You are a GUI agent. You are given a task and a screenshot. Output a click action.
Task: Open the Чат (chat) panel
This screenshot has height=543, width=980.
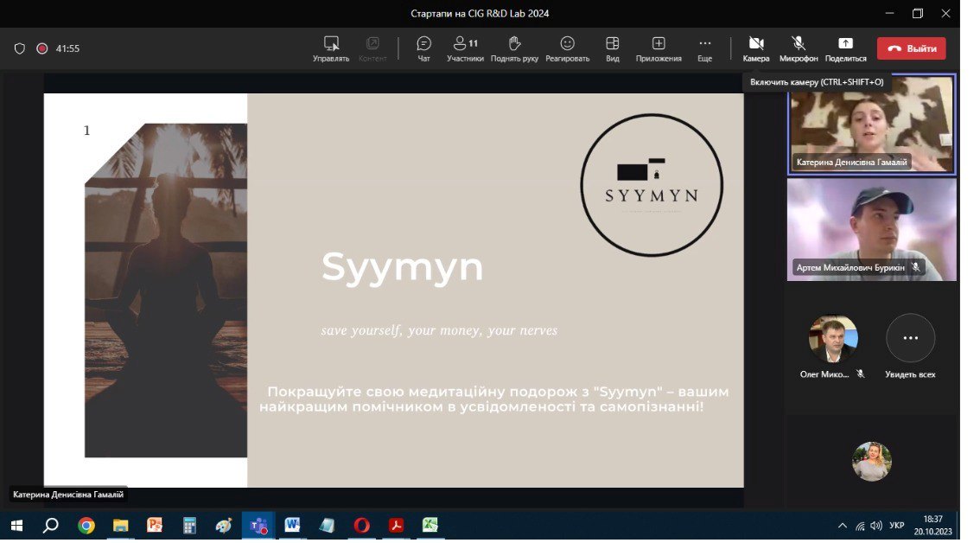tap(423, 48)
